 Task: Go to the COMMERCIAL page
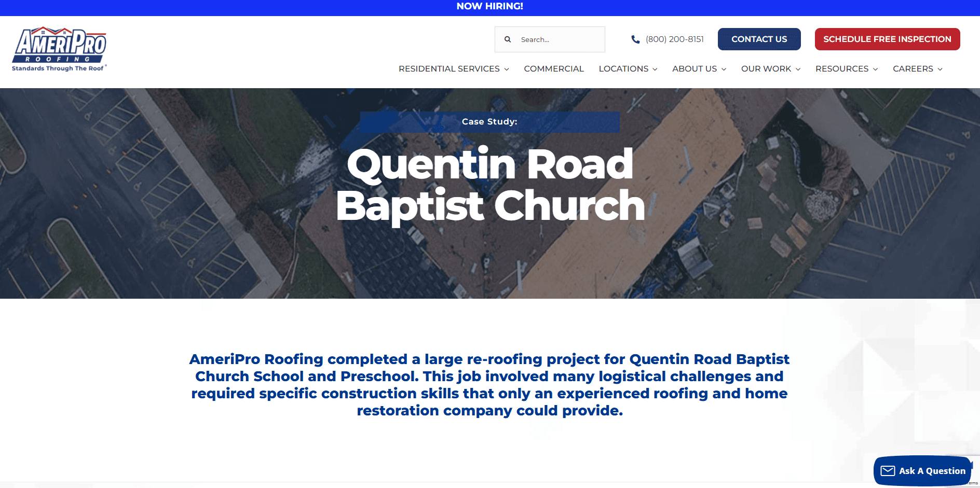tap(554, 69)
